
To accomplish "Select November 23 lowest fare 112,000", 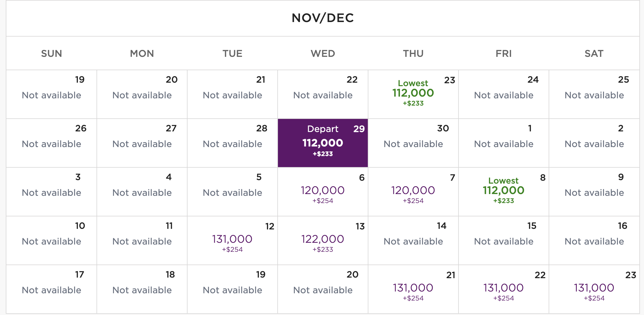I will 413,94.
